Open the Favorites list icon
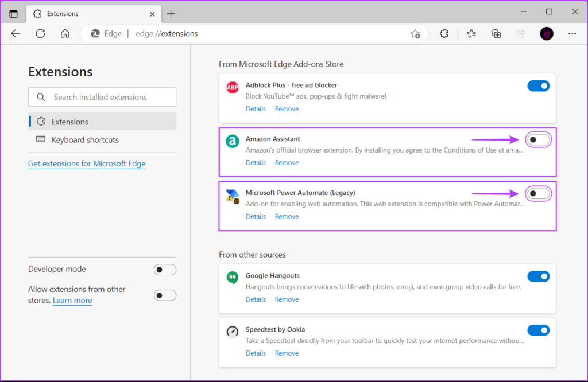This screenshot has height=382, width=588. point(471,34)
